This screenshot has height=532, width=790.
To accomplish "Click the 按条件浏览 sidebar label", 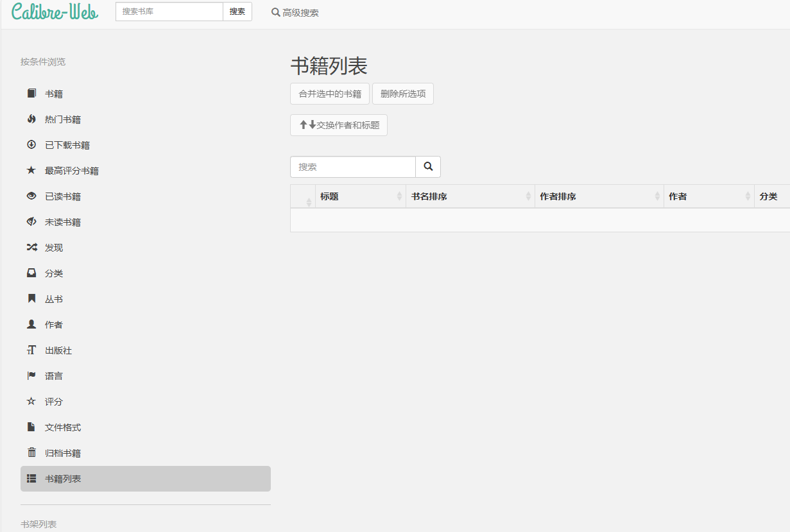I will (x=43, y=62).
